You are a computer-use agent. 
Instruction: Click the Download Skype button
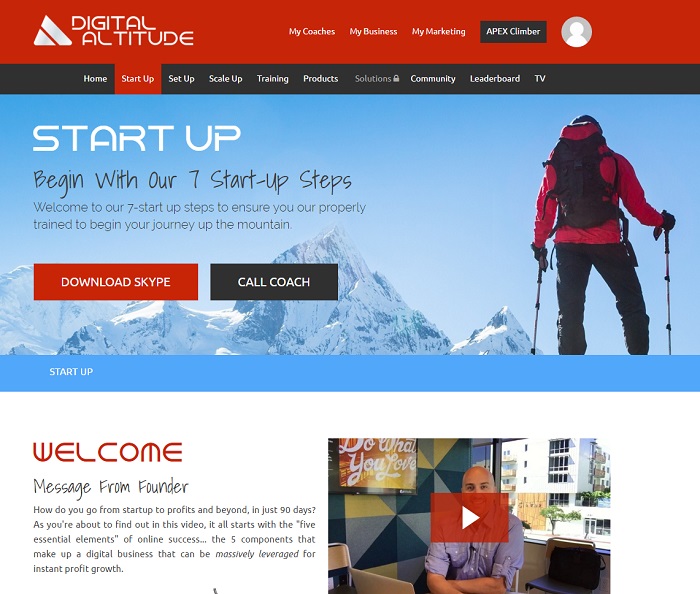116,282
